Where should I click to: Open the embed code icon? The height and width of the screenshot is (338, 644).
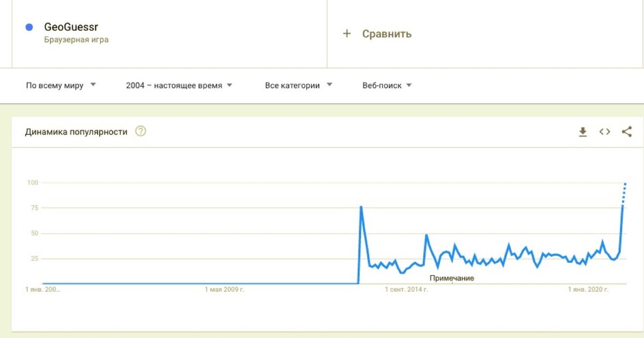coord(605,131)
